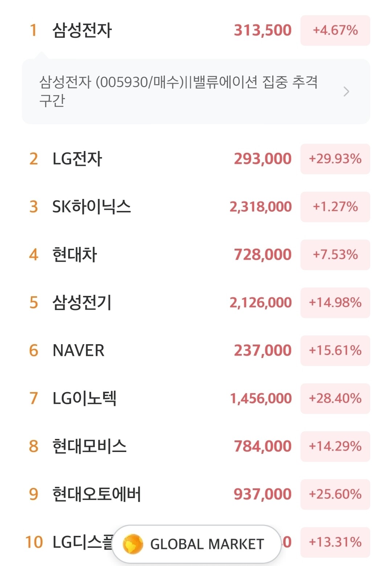Expand the 삼성전자 report chevron arrow
Screen dimensions: 392x566
[x=346, y=91]
